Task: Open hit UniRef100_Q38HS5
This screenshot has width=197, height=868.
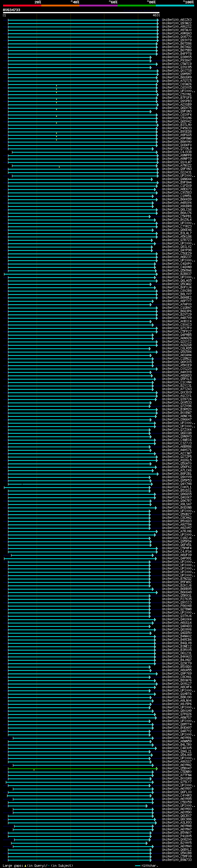Action: point(177,57)
